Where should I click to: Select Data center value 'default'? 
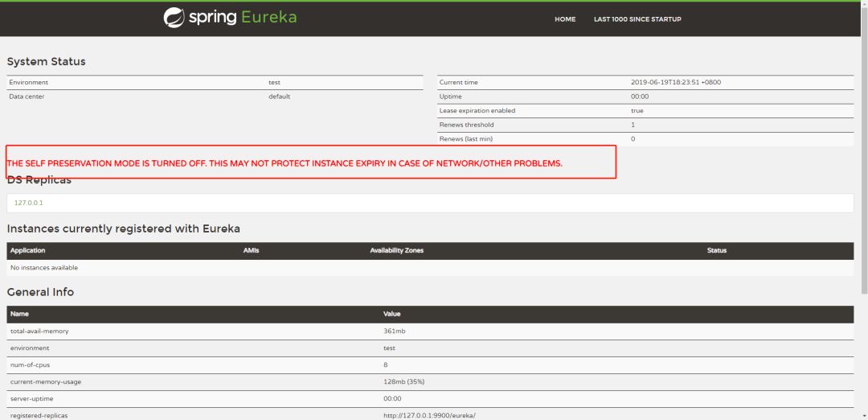(x=279, y=97)
